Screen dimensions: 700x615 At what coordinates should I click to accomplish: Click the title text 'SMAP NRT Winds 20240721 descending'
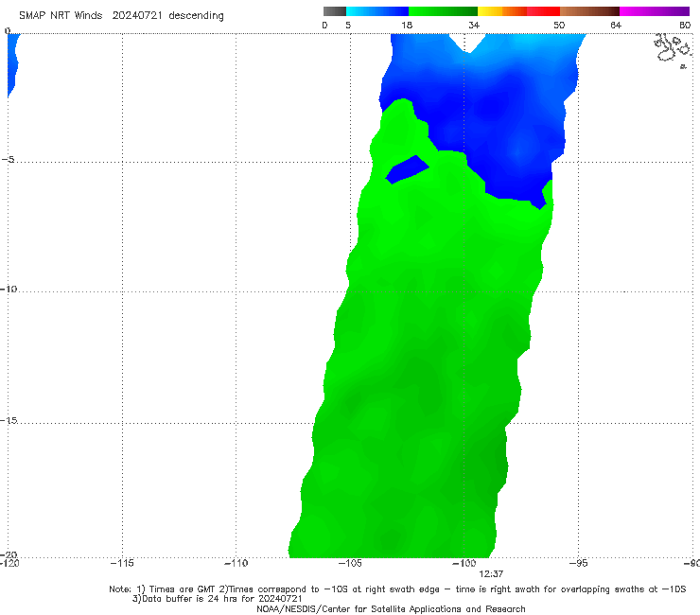121,15
